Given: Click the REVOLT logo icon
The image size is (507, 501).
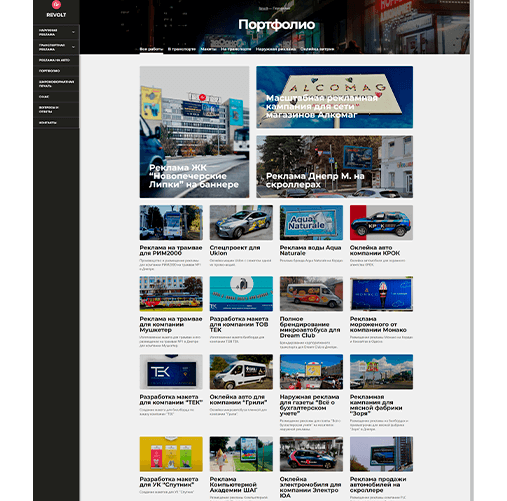Looking at the screenshot, I should point(56,5).
